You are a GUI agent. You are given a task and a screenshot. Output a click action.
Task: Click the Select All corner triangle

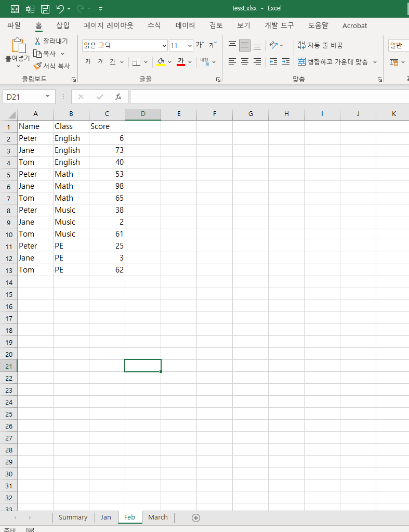click(12, 115)
